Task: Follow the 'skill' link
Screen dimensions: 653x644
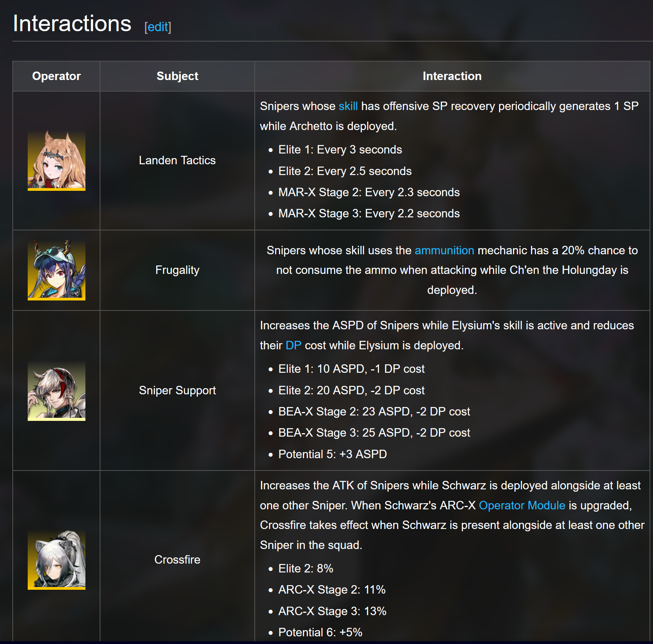Action: click(348, 106)
